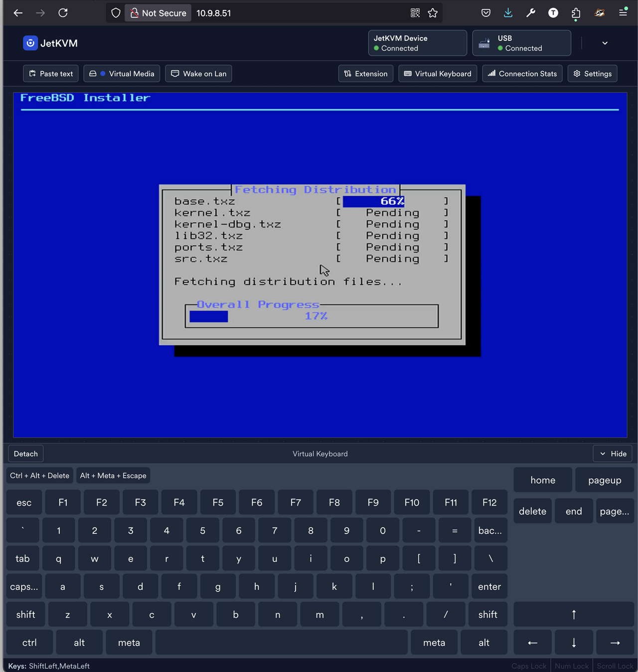
Task: Tap the pageup key
Action: pyautogui.click(x=605, y=480)
